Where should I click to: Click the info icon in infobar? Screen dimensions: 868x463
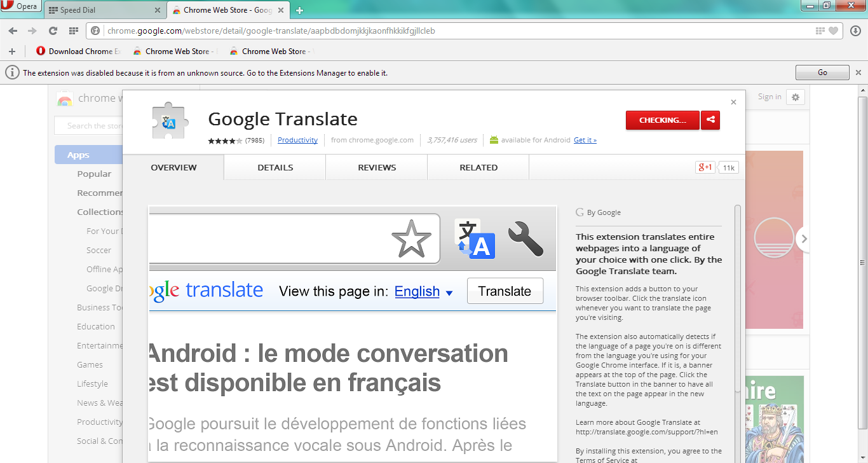(x=12, y=73)
